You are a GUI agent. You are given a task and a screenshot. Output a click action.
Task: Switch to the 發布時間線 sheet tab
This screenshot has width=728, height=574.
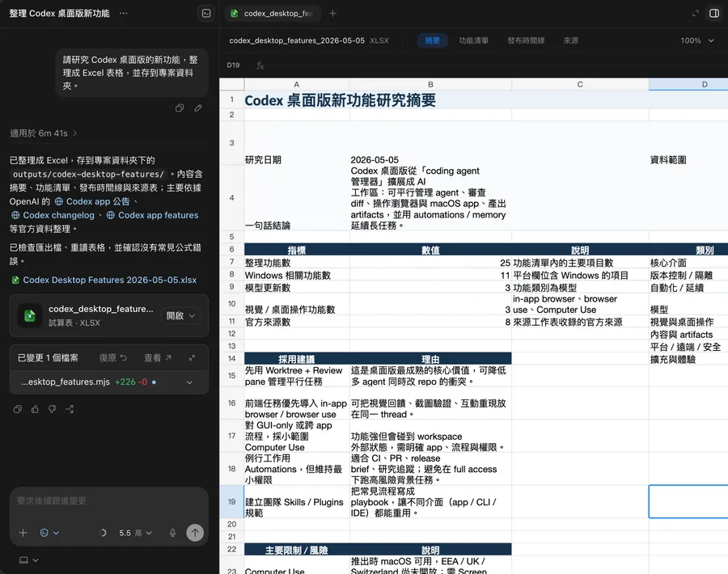526,41
